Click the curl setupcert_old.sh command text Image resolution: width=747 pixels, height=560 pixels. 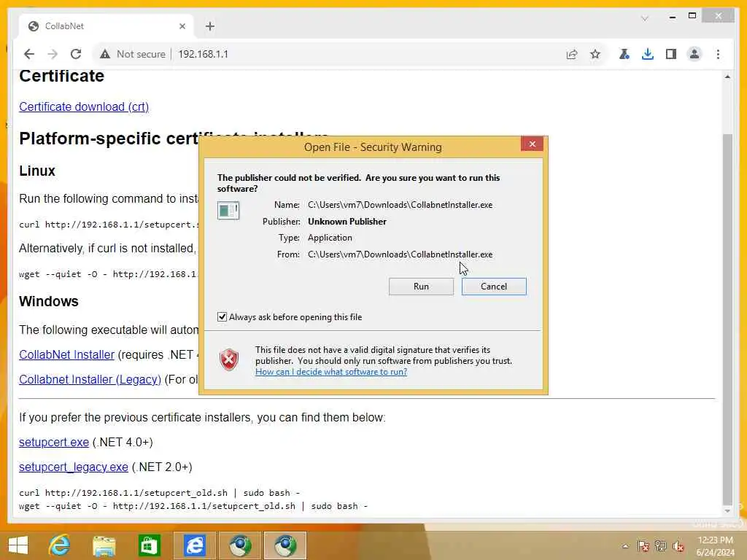160,493
